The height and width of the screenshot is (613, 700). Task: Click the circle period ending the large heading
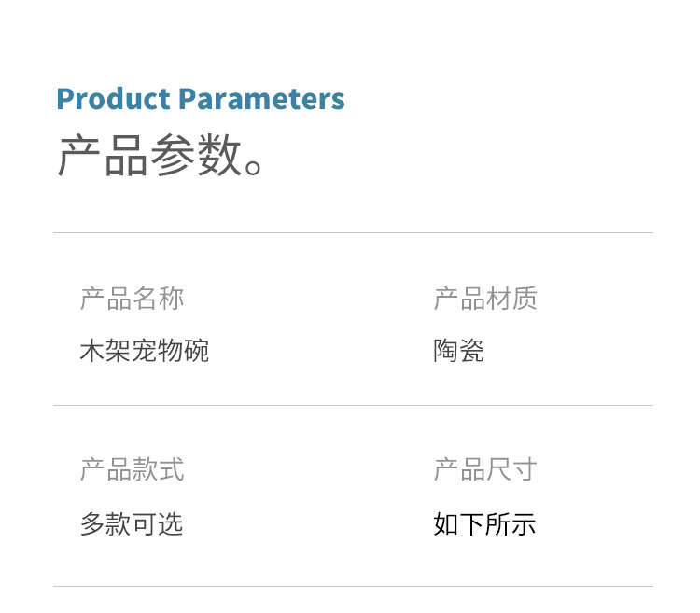[x=255, y=166]
